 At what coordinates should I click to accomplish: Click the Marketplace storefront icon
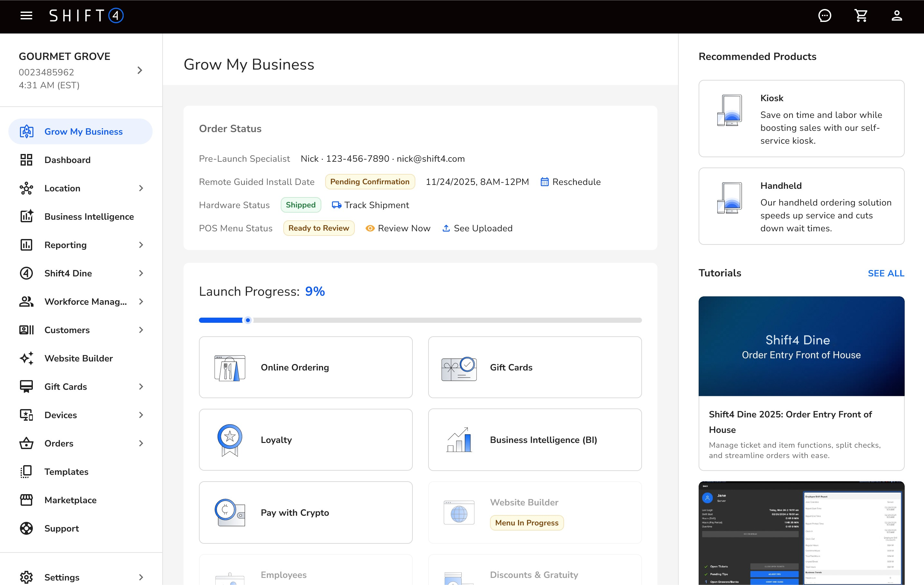tap(26, 500)
